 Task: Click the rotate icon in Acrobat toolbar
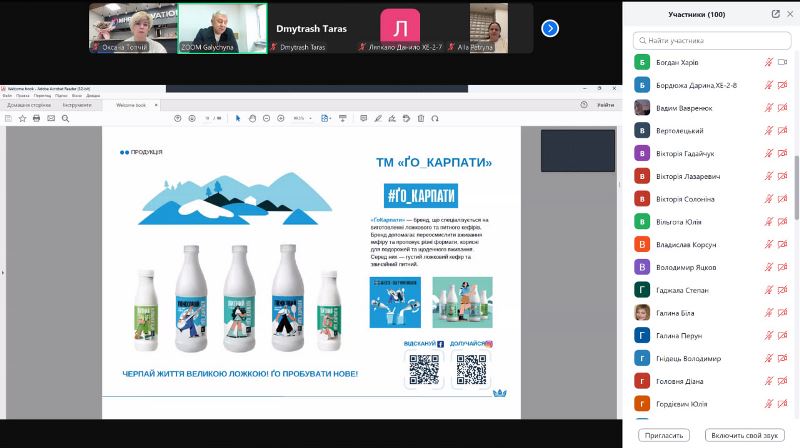pyautogui.click(x=435, y=118)
